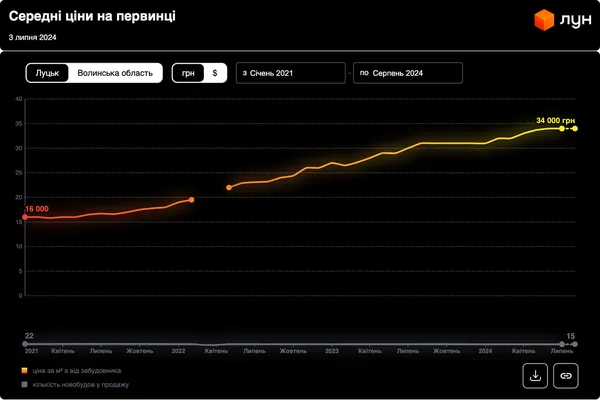Click the 16 000 start data point
Screen dimensions: 600x400
pyautogui.click(x=25, y=217)
